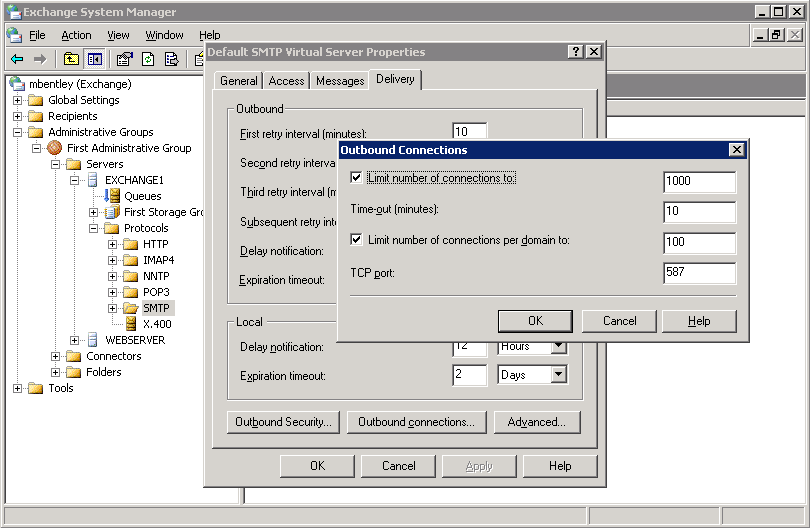
Task: Uncheck Limit number of connections per domain
Action: tap(356, 240)
